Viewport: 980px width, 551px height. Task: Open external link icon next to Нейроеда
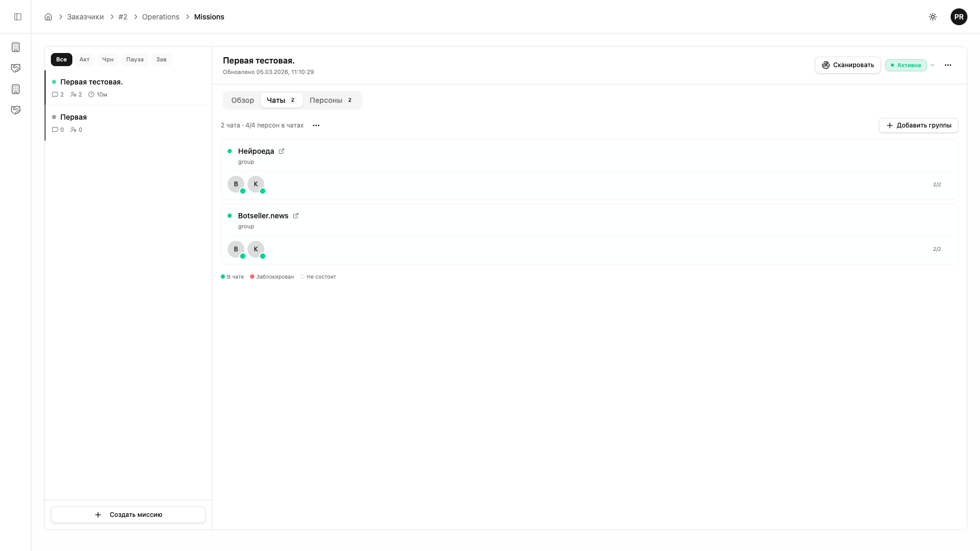click(x=282, y=151)
